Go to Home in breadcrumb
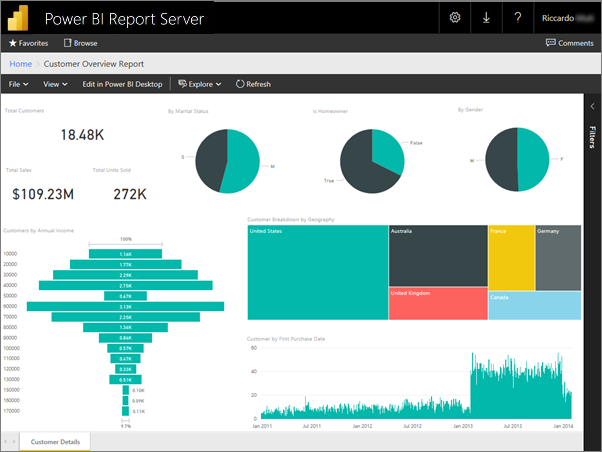Screen dimensions: 602x452 pos(21,64)
